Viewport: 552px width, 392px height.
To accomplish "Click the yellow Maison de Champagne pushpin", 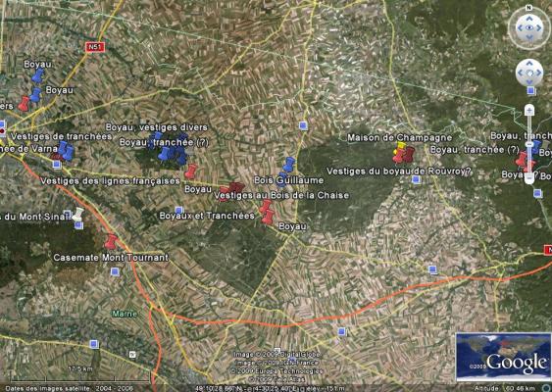I will coord(400,147).
